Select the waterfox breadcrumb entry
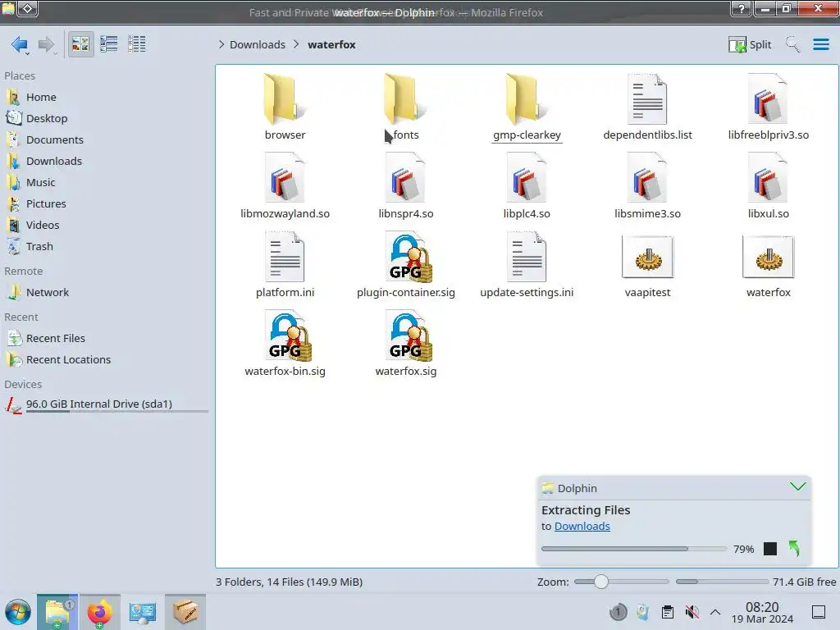The image size is (840, 630). (x=331, y=44)
